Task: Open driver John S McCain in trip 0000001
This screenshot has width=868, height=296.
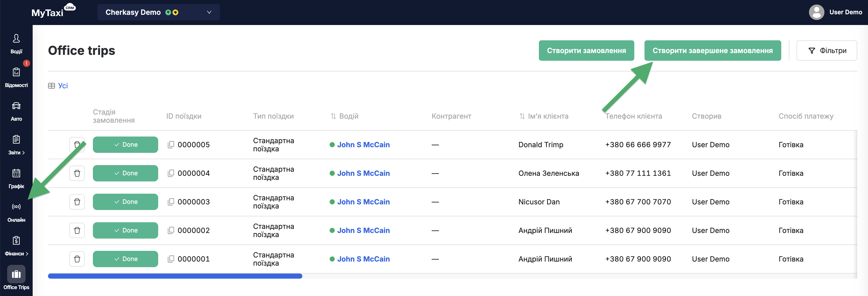Action: 363,259
